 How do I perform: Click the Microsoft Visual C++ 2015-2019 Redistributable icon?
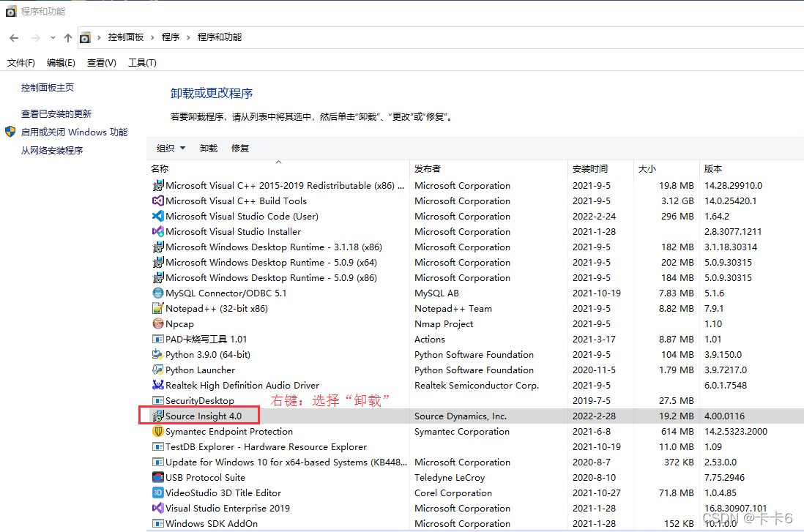click(x=158, y=186)
